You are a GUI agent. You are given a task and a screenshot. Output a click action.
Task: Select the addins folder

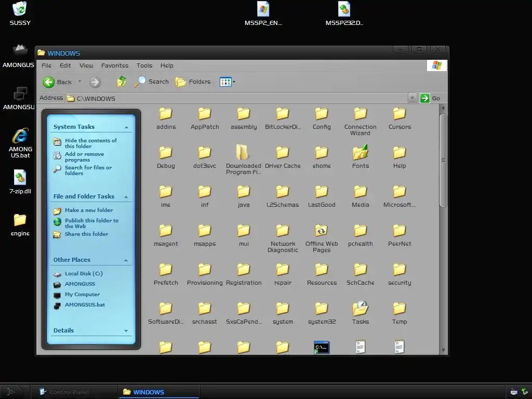(x=166, y=118)
